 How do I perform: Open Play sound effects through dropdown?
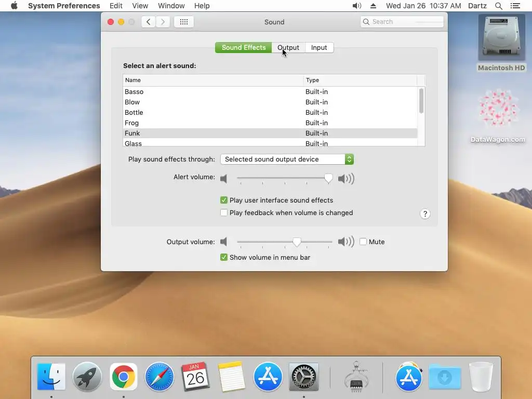287,159
